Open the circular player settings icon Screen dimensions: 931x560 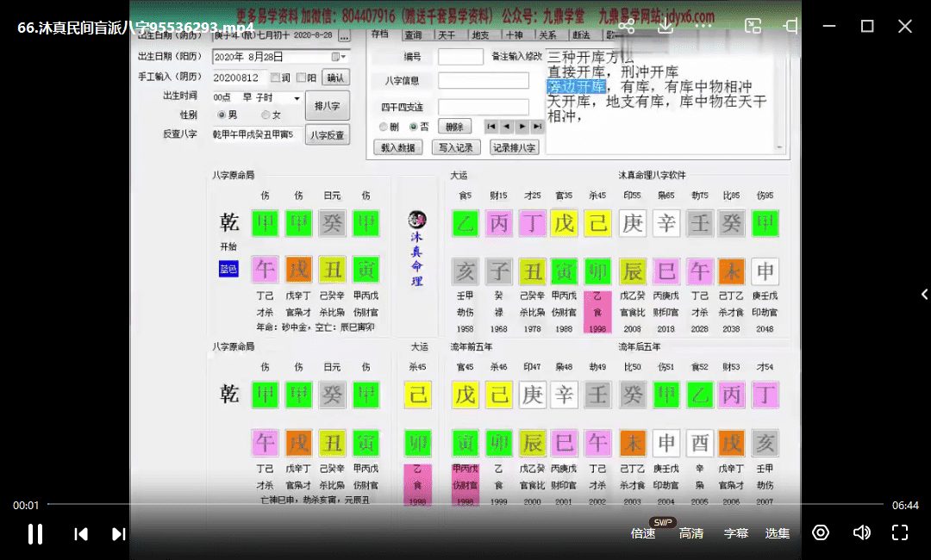coord(821,532)
